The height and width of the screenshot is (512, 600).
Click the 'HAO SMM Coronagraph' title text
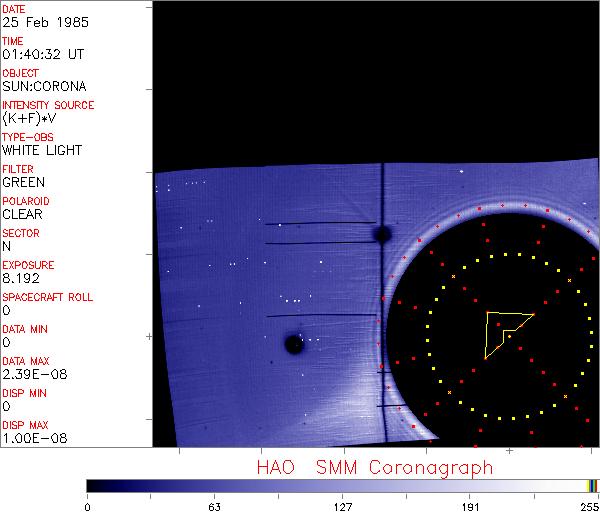pyautogui.click(x=375, y=467)
